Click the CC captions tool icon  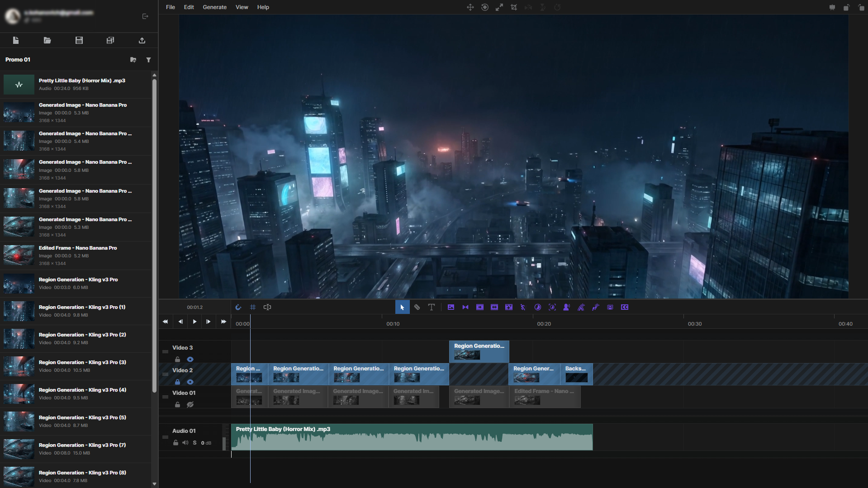[625, 307]
